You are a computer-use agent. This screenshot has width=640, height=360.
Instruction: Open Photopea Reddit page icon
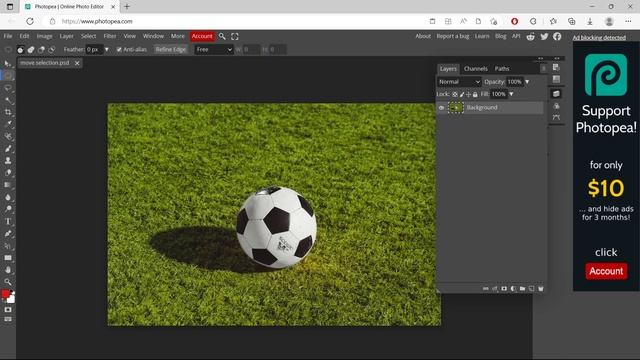[531, 36]
